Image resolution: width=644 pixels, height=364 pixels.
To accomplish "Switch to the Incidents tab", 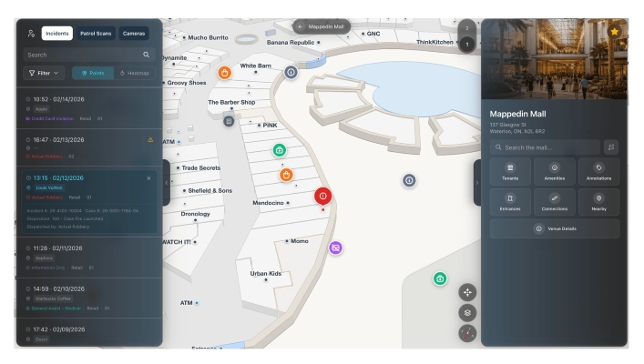I will click(57, 34).
